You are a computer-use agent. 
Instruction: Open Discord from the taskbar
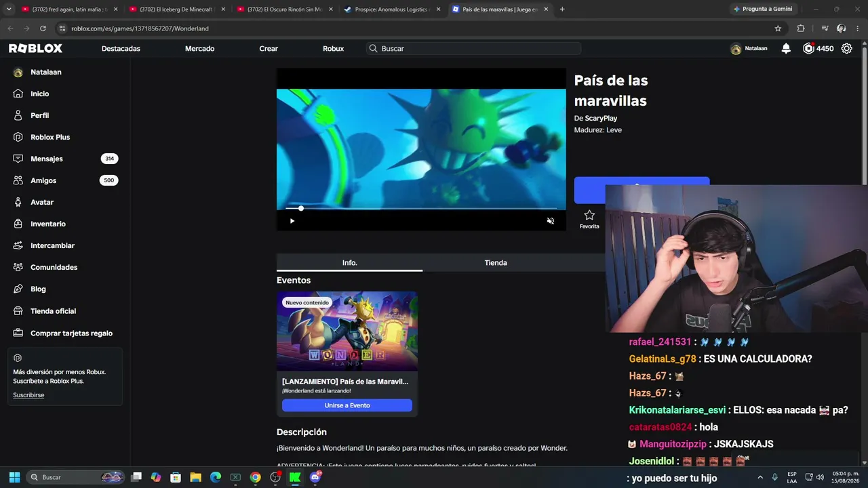[x=315, y=477]
